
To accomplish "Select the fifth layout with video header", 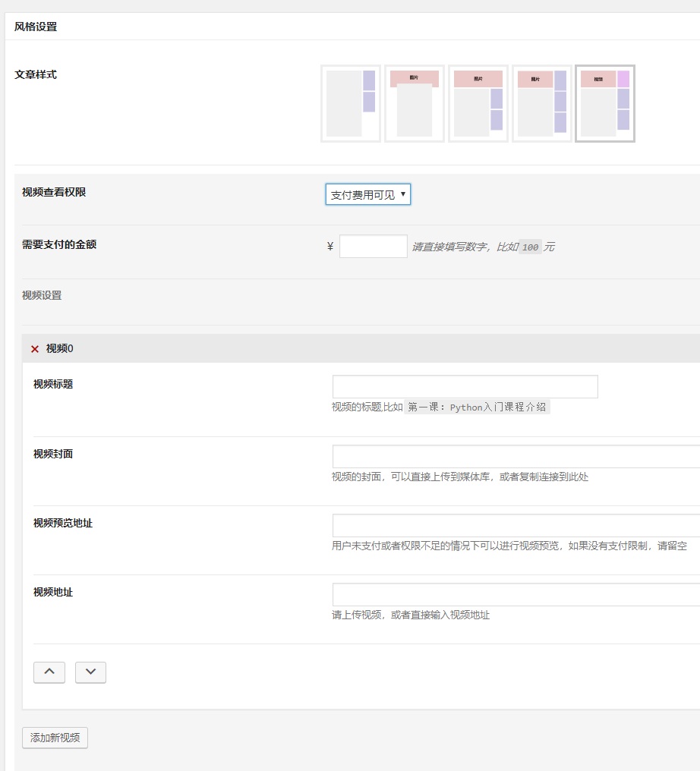I will (x=605, y=104).
